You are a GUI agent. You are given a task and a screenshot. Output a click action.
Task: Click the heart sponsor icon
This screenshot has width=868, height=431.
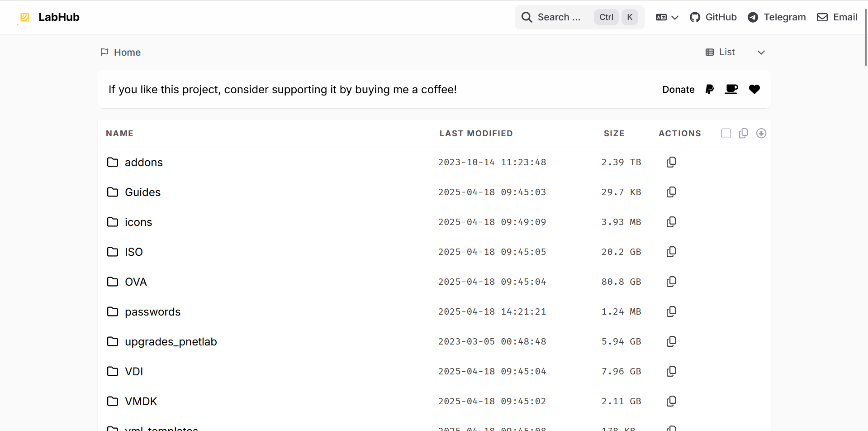click(x=754, y=89)
